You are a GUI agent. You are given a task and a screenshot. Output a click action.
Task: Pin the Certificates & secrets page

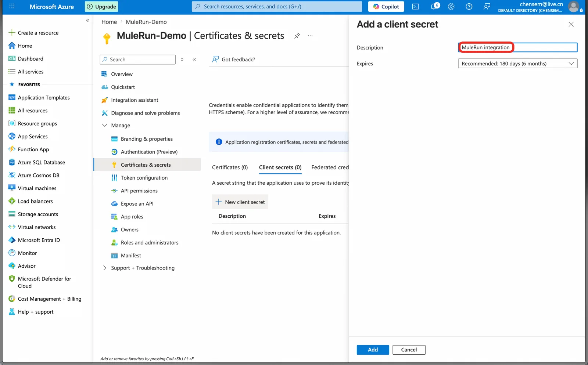click(x=297, y=36)
